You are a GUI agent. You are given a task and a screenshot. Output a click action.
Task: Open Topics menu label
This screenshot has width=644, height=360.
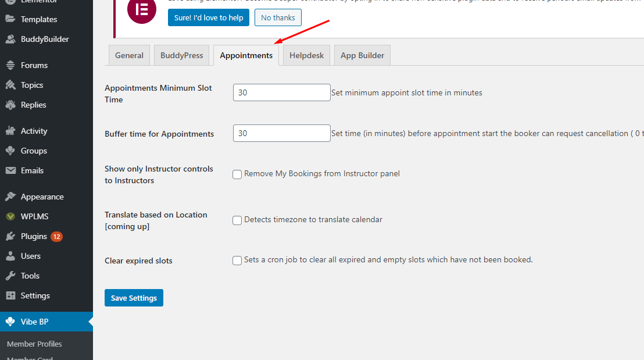pyautogui.click(x=32, y=85)
